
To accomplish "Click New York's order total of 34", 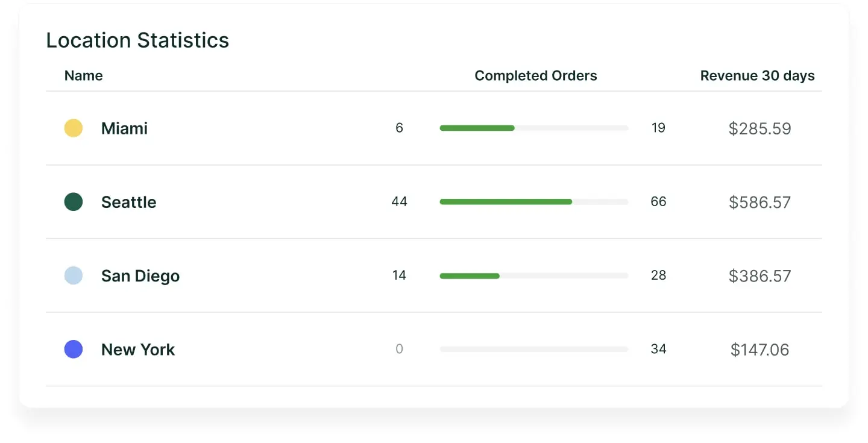I will click(x=658, y=349).
